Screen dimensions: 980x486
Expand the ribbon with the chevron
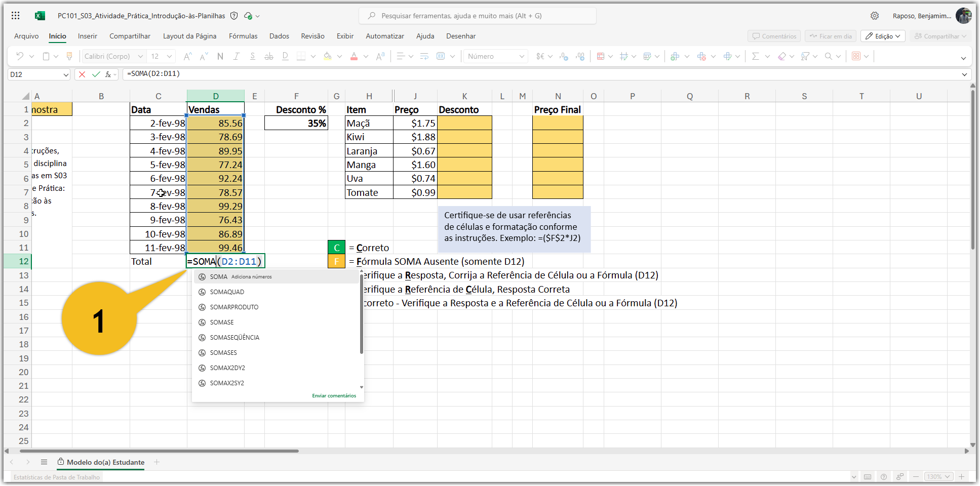click(x=963, y=58)
